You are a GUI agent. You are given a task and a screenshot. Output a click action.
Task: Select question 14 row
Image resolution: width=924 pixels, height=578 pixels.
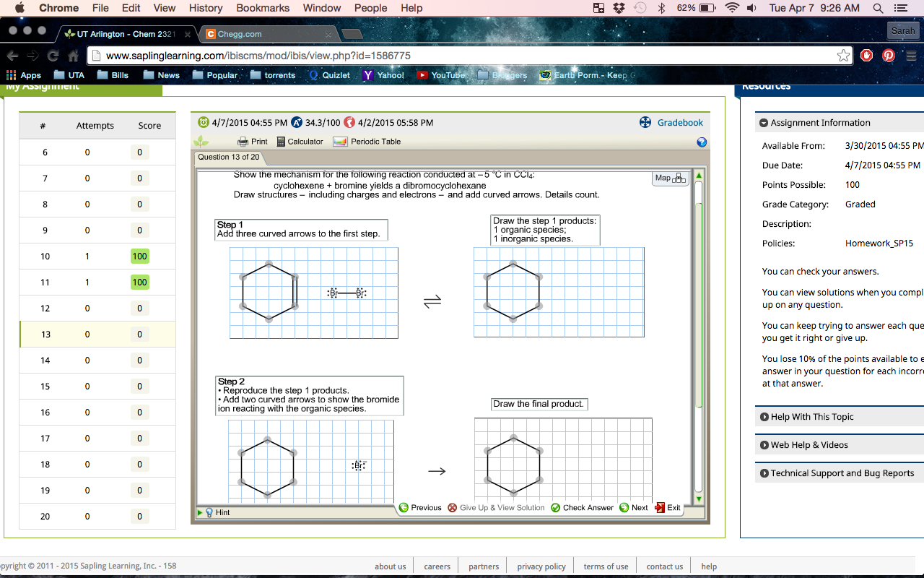pos(97,361)
